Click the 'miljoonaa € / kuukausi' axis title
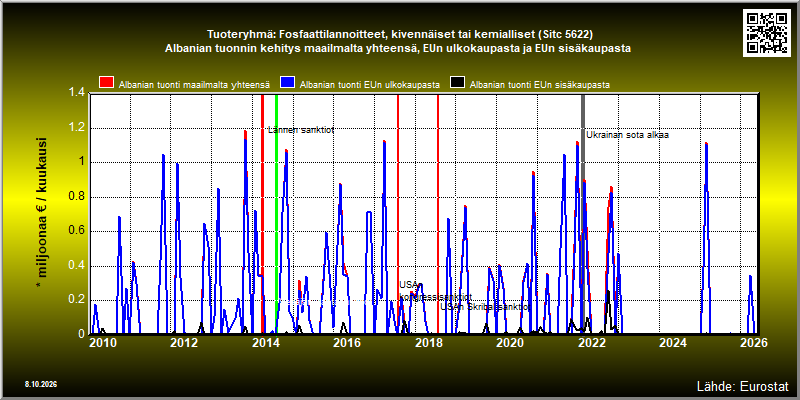This screenshot has width=800, height=400. (41, 213)
